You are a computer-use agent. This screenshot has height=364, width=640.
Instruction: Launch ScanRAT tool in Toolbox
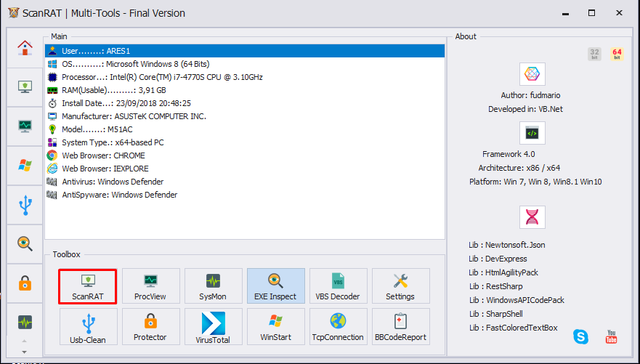(x=88, y=286)
